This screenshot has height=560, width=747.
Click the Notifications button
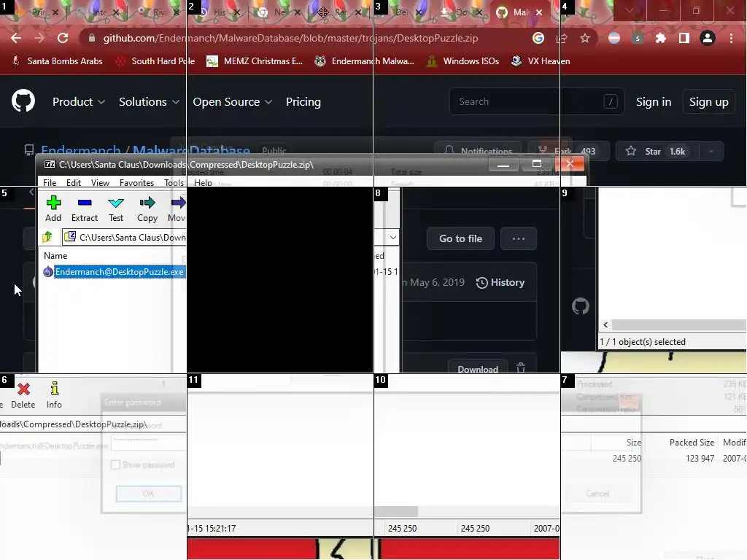[479, 152]
